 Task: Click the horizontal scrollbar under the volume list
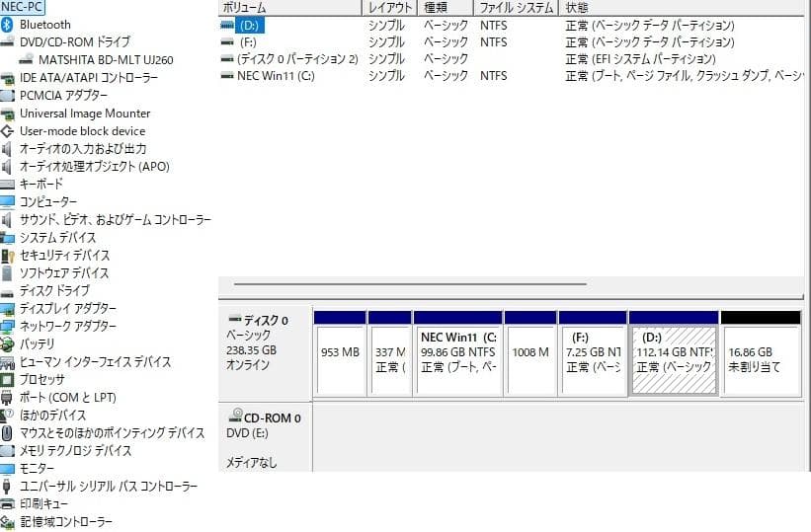410,284
